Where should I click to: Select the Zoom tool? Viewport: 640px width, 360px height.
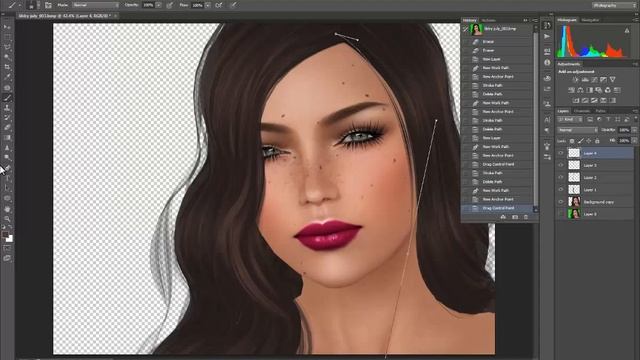tap(7, 219)
